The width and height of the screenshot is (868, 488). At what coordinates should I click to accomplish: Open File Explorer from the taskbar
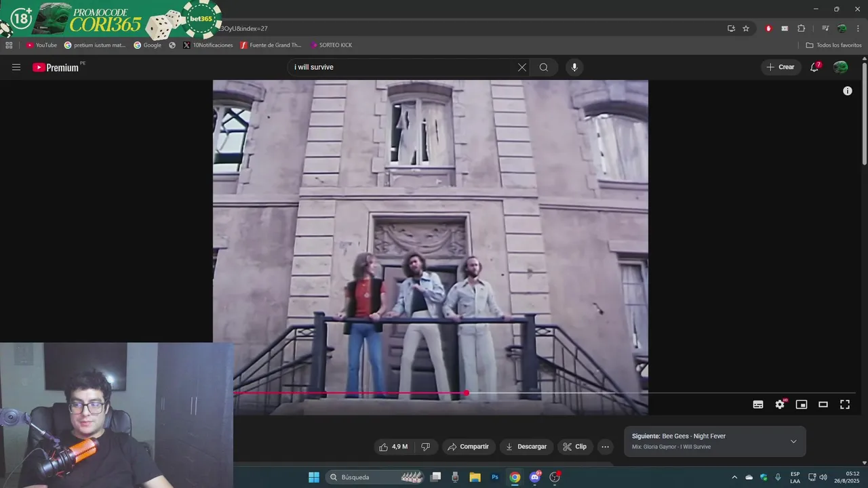475,477
